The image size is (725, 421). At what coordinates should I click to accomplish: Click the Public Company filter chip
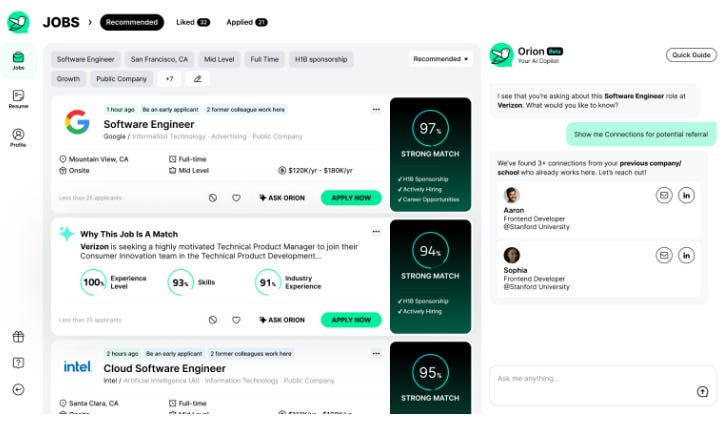click(x=122, y=79)
